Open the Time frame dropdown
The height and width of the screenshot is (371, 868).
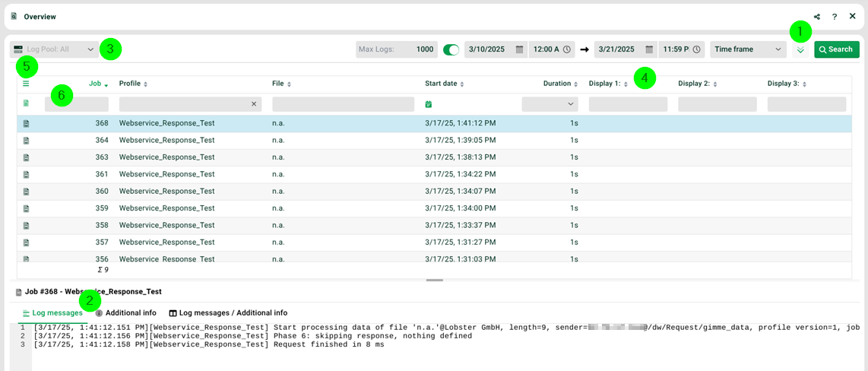click(748, 49)
